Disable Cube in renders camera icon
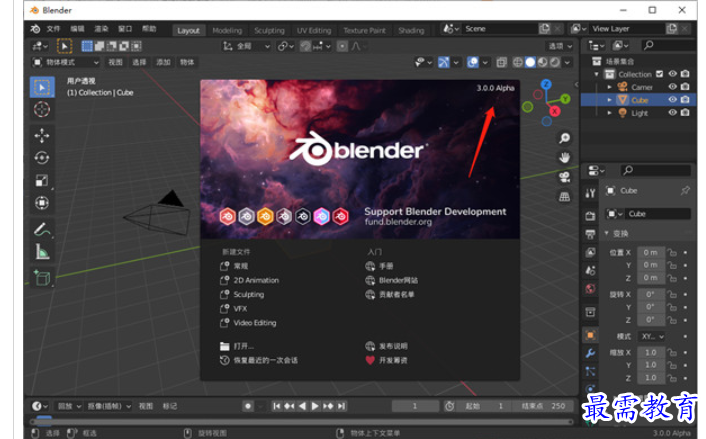706x439 pixels. pos(685,100)
